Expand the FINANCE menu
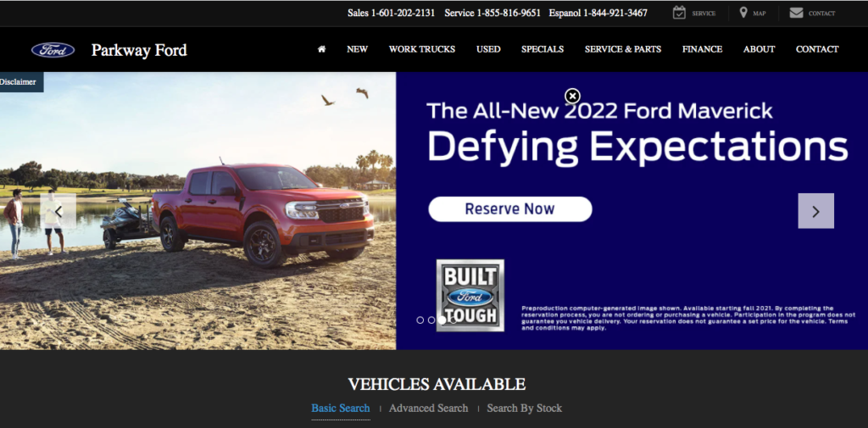Screen dimensions: 868x428 tap(702, 49)
